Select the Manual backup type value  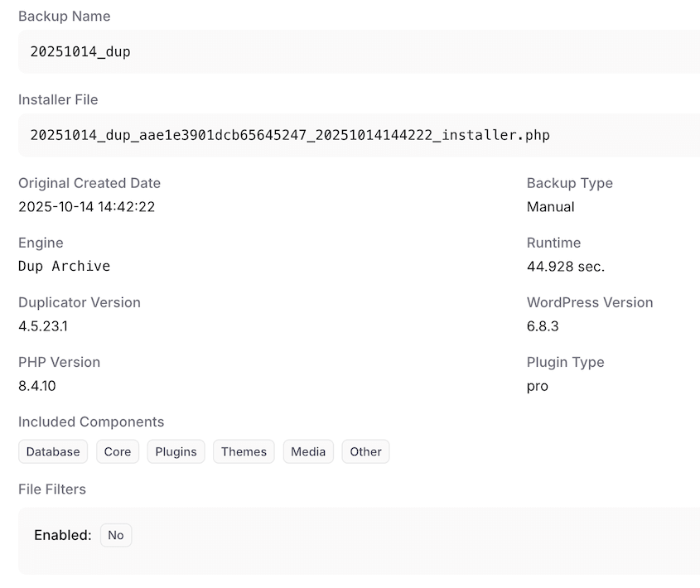click(550, 206)
